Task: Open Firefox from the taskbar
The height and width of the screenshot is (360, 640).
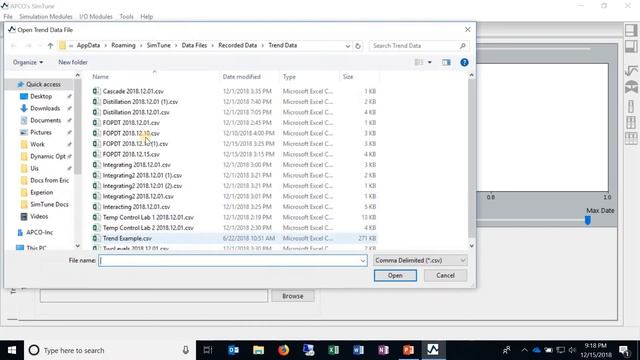Action: pos(283,350)
